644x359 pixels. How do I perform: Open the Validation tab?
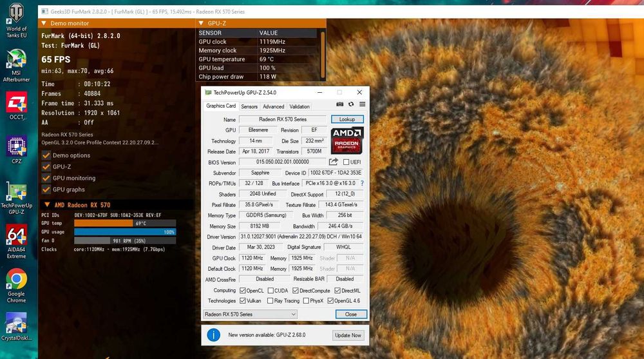[x=299, y=106]
